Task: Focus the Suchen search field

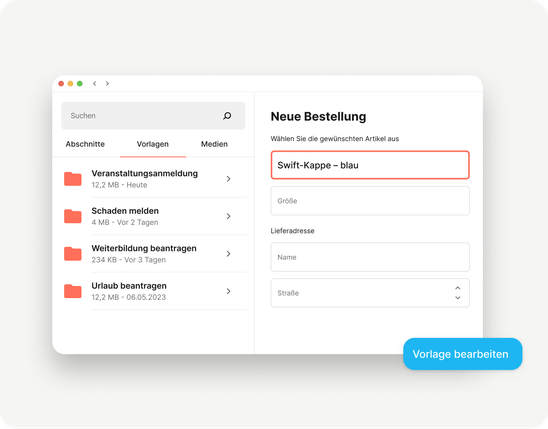Action: (153, 116)
